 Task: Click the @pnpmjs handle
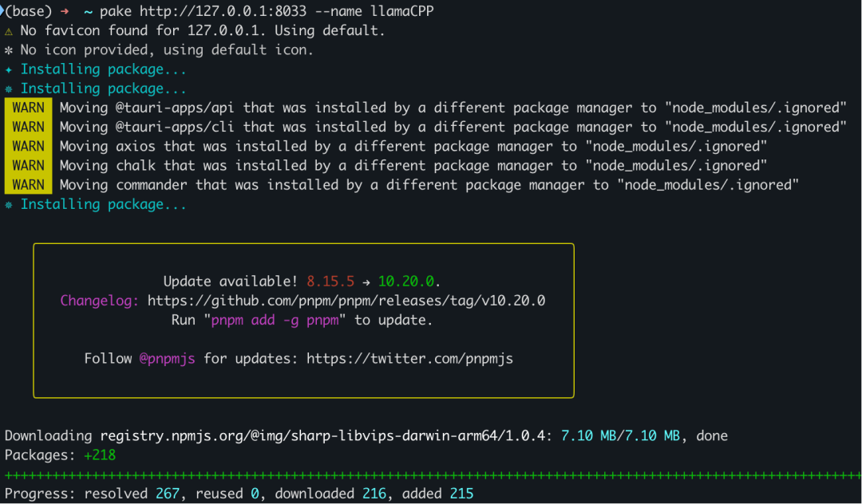[167, 359]
